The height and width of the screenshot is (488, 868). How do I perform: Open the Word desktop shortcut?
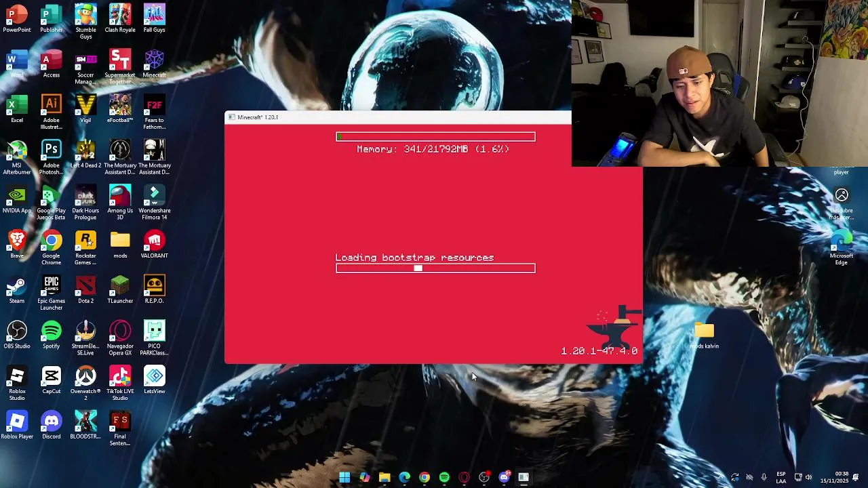tap(17, 64)
